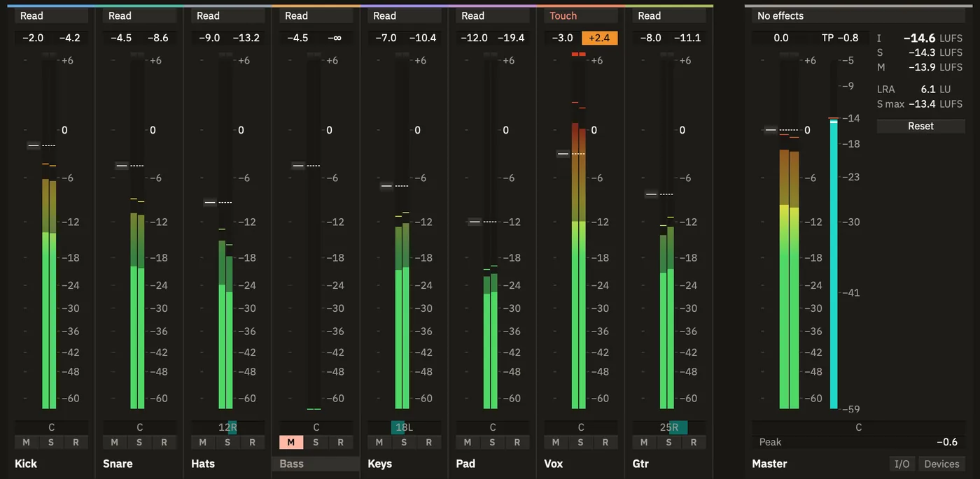Image resolution: width=980 pixels, height=479 pixels.
Task: Record-arm the Pad channel
Action: point(517,442)
